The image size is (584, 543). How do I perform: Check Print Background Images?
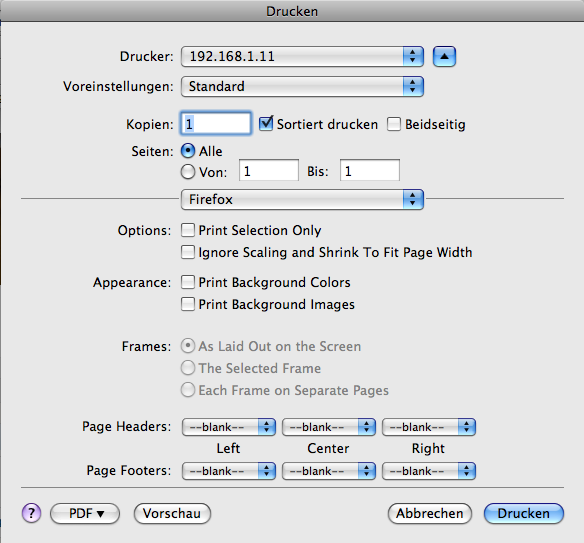[x=188, y=304]
